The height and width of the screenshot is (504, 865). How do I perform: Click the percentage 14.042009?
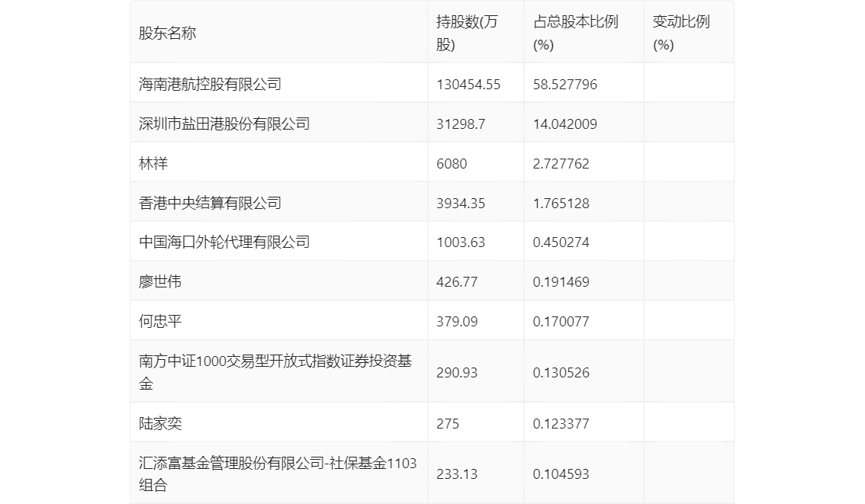565,124
